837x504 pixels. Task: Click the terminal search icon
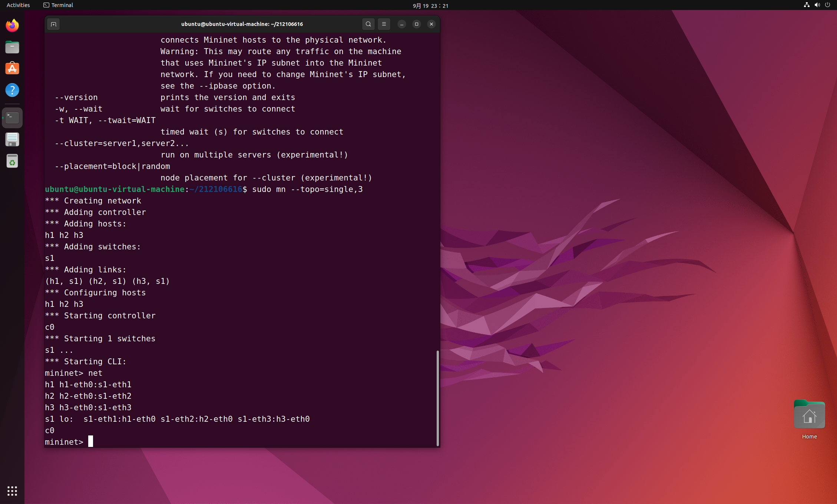click(x=368, y=24)
